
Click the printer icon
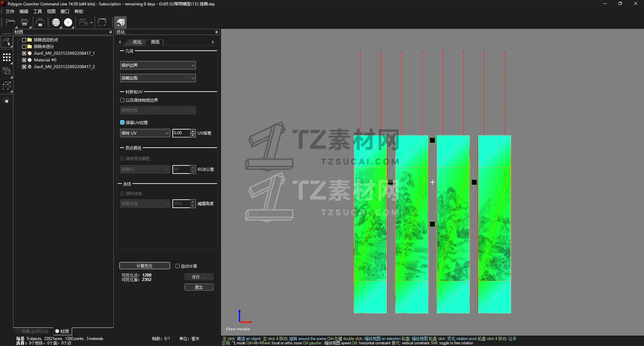[40, 22]
